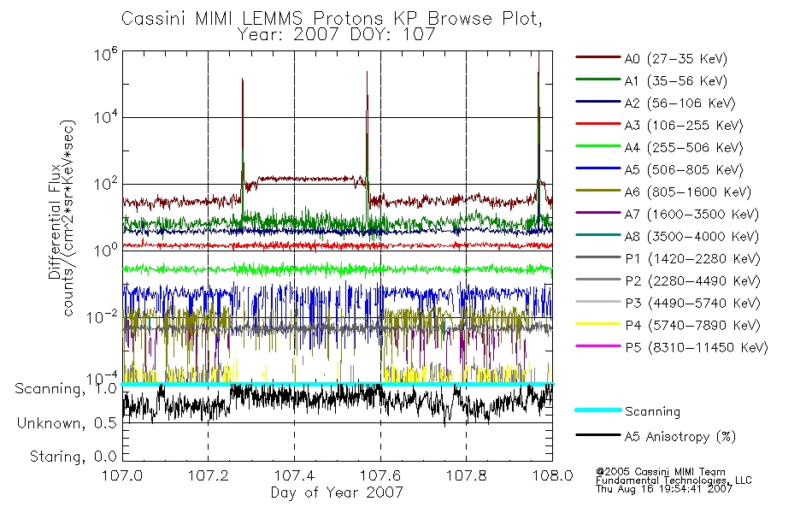The image size is (812, 513).
Task: Click the Thu Aug 16 19:54:41 2007 timestamp
Action: point(664,489)
